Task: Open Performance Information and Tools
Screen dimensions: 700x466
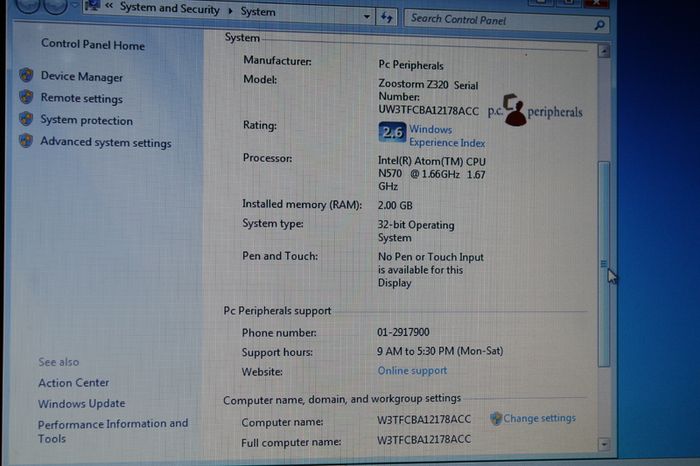Action: click(x=113, y=431)
